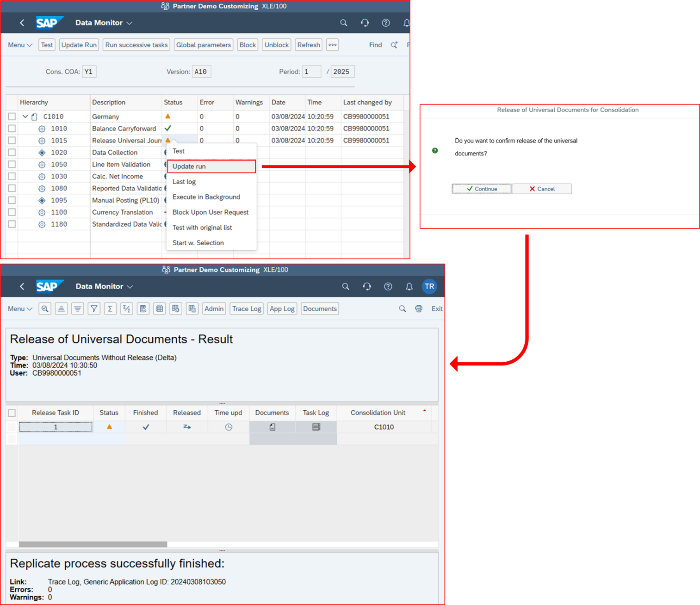This screenshot has height=605, width=700.
Task: Tick checkbox for 1030 Calc. Net Income row
Action: pyautogui.click(x=12, y=176)
